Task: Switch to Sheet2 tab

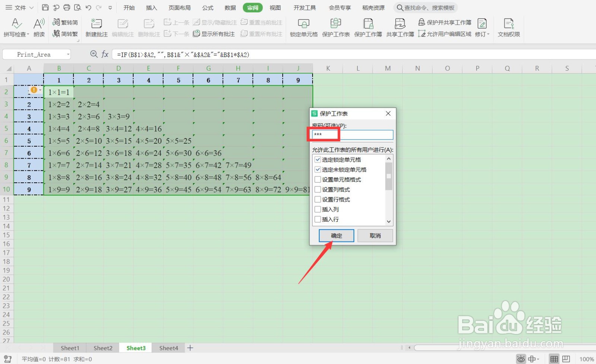Action: (103, 348)
